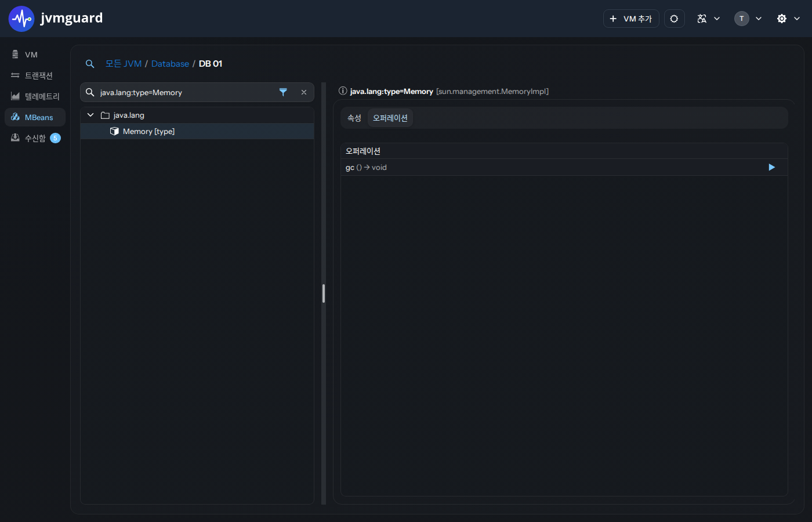Click the transactions arrows icon

pyautogui.click(x=15, y=75)
